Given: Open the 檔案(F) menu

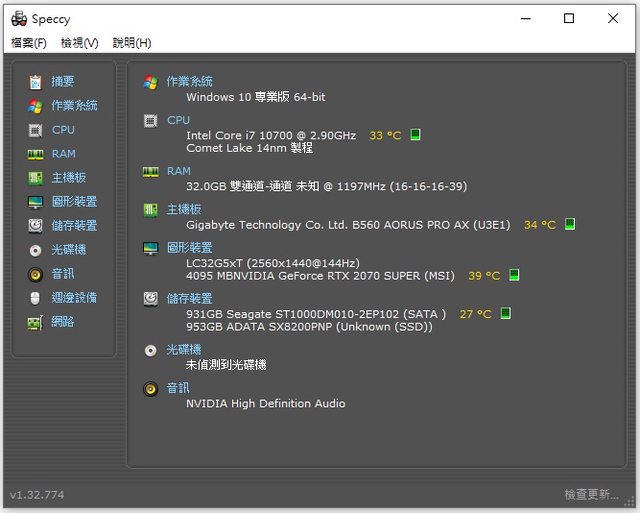Looking at the screenshot, I should [x=29, y=43].
